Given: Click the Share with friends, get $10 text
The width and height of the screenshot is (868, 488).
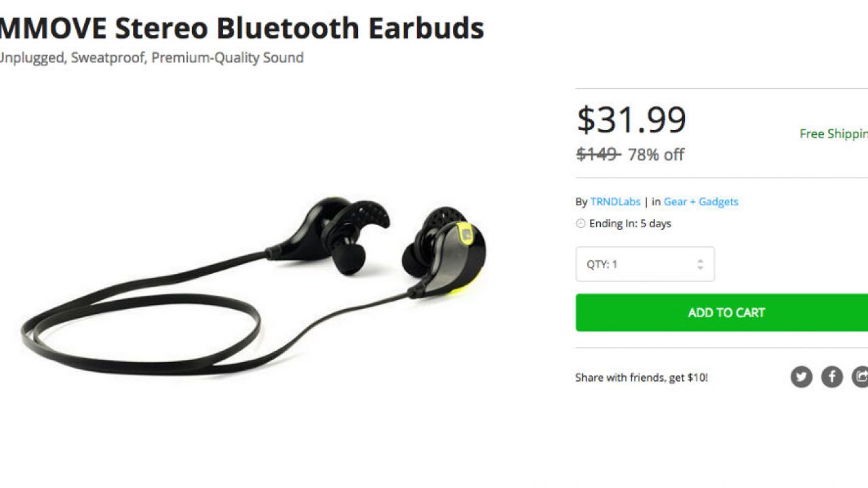Looking at the screenshot, I should click(x=642, y=378).
